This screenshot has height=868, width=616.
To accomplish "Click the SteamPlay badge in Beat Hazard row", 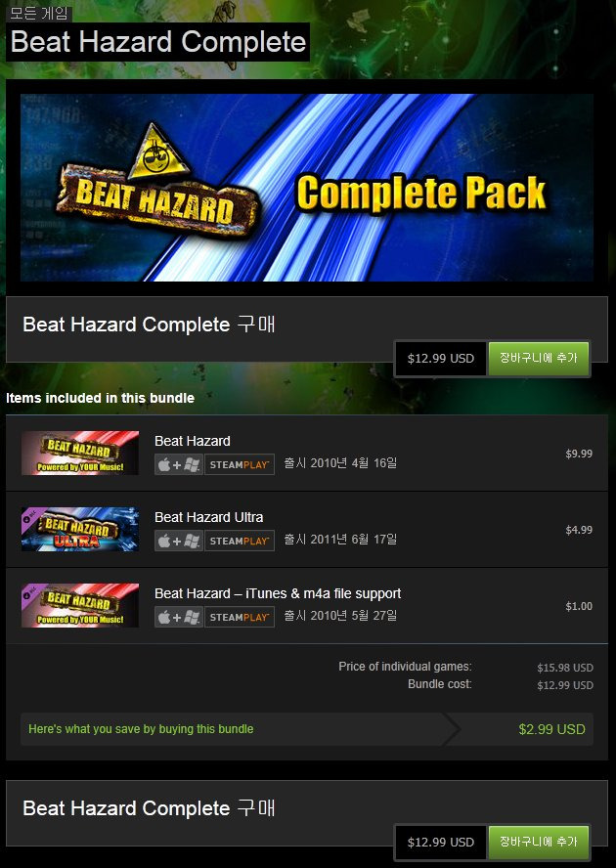I will (x=240, y=464).
